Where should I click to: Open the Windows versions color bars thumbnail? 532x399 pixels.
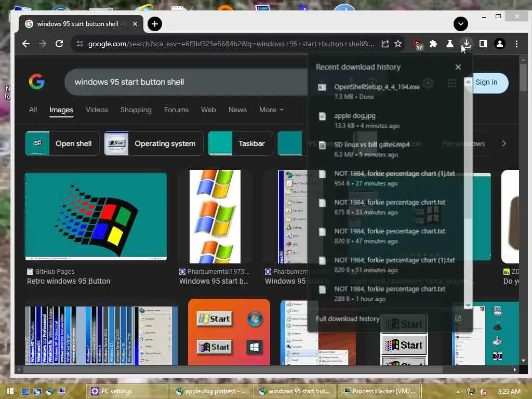click(101, 336)
